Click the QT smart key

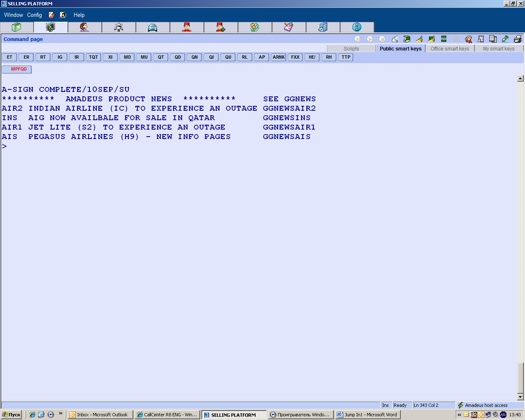[161, 57]
